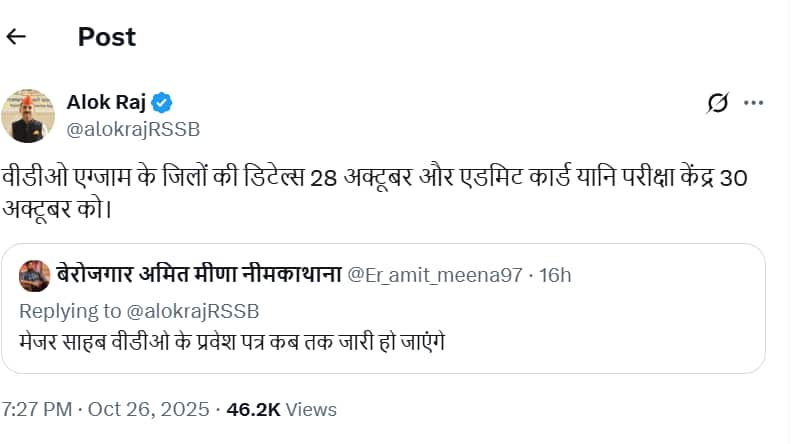The height and width of the screenshot is (444, 812).
Task: Click the 7:27 PM post time
Action: tap(36, 409)
